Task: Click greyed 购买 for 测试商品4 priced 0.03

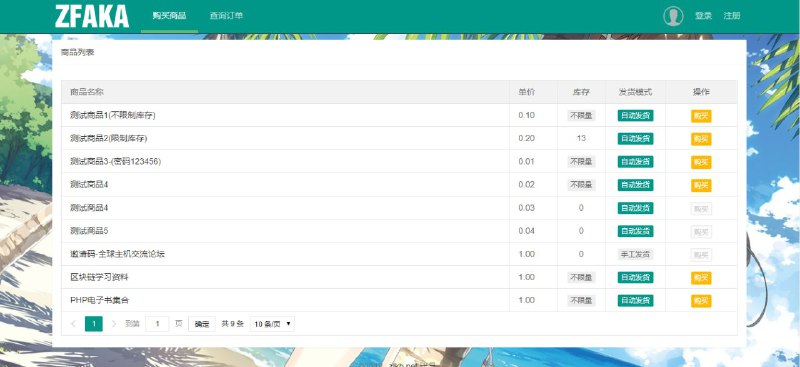Action: point(701,209)
